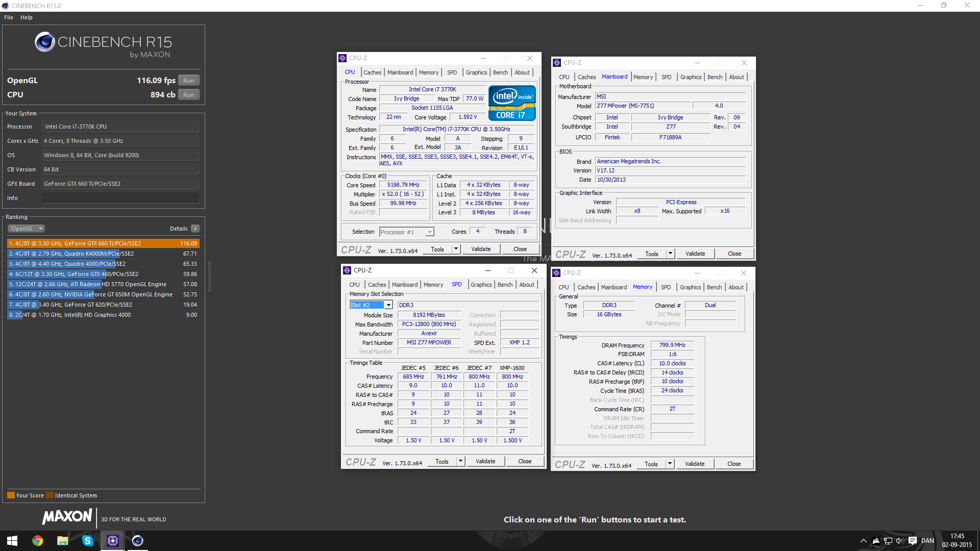Select About tab in the Memory window
980x551 pixels.
click(x=736, y=287)
